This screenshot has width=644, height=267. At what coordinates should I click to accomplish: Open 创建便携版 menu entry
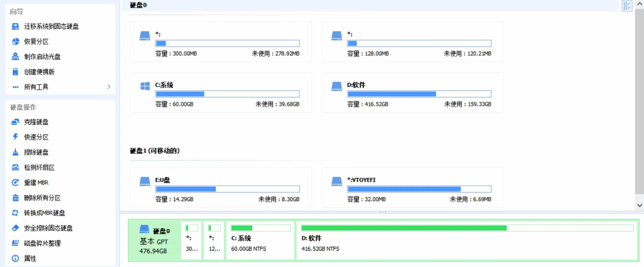tap(39, 72)
